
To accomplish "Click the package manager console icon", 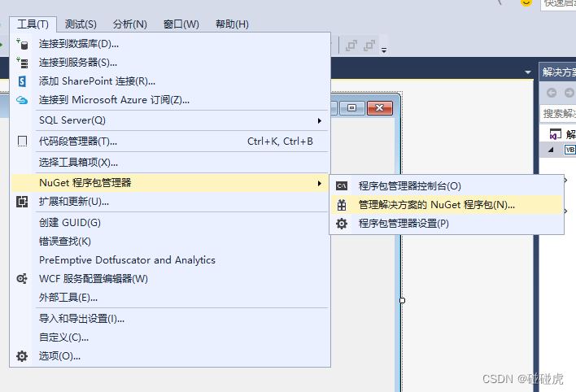I will point(342,186).
